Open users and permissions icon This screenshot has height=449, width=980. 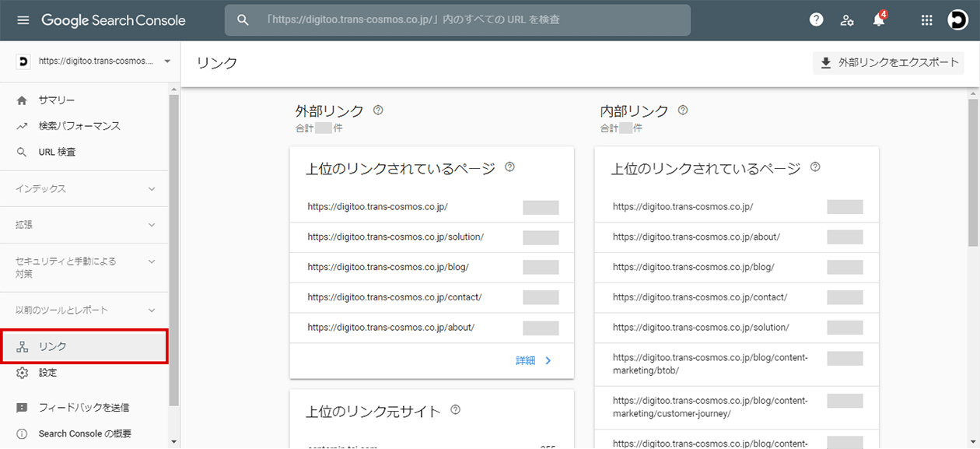pos(847,20)
